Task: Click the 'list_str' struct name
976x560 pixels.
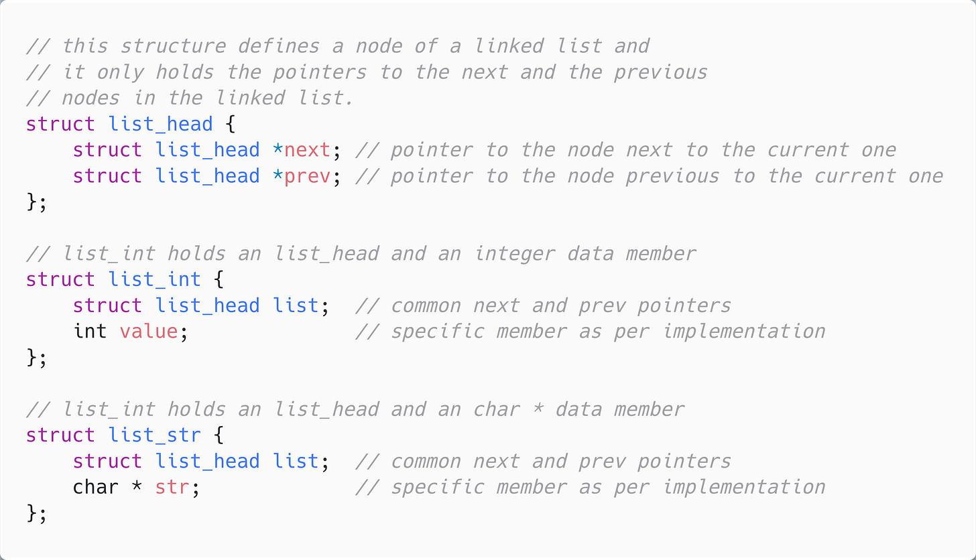Action: click(155, 435)
